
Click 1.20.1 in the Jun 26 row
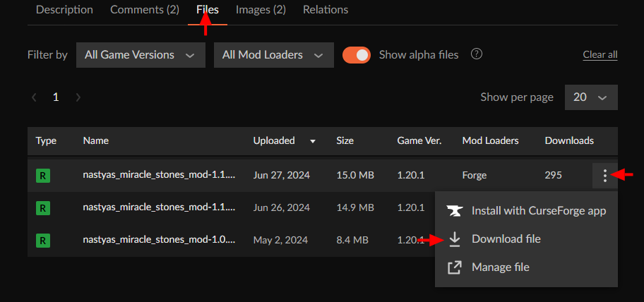411,208
